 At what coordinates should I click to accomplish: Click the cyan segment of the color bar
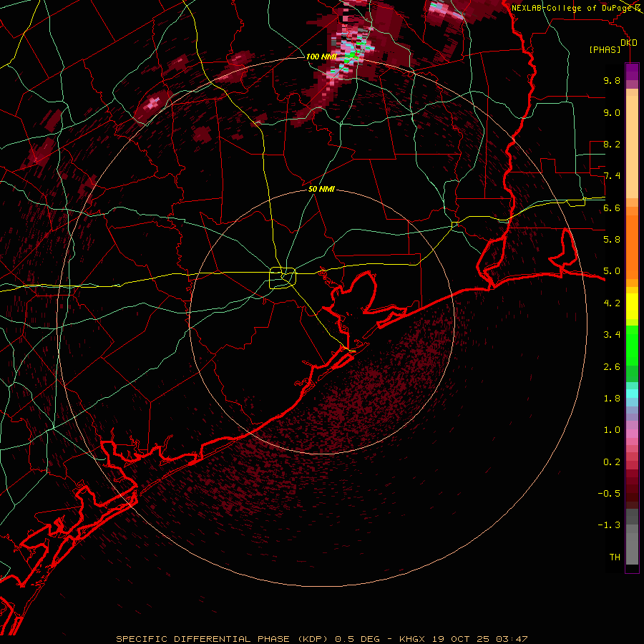[632, 394]
